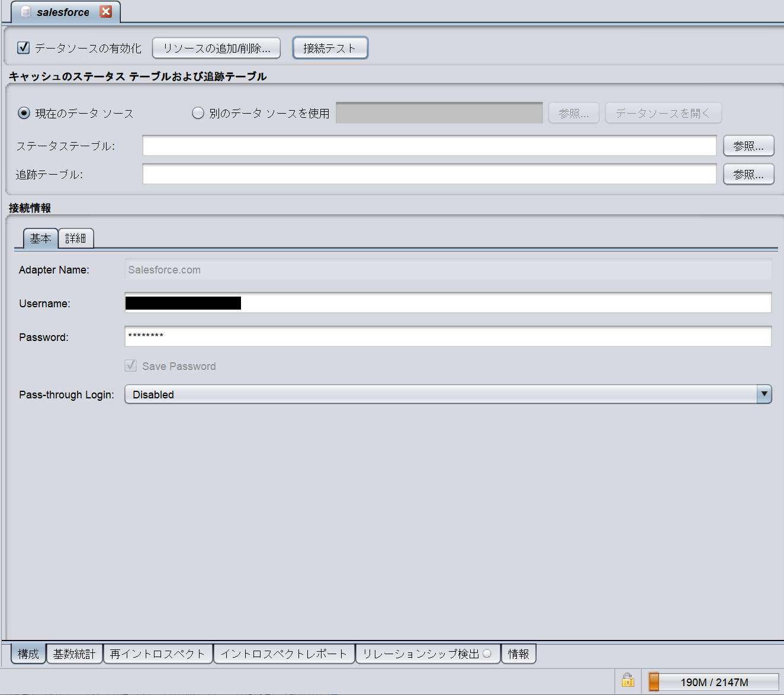Click the 追跡テーブル input field
This screenshot has height=695, width=784.
click(x=429, y=174)
